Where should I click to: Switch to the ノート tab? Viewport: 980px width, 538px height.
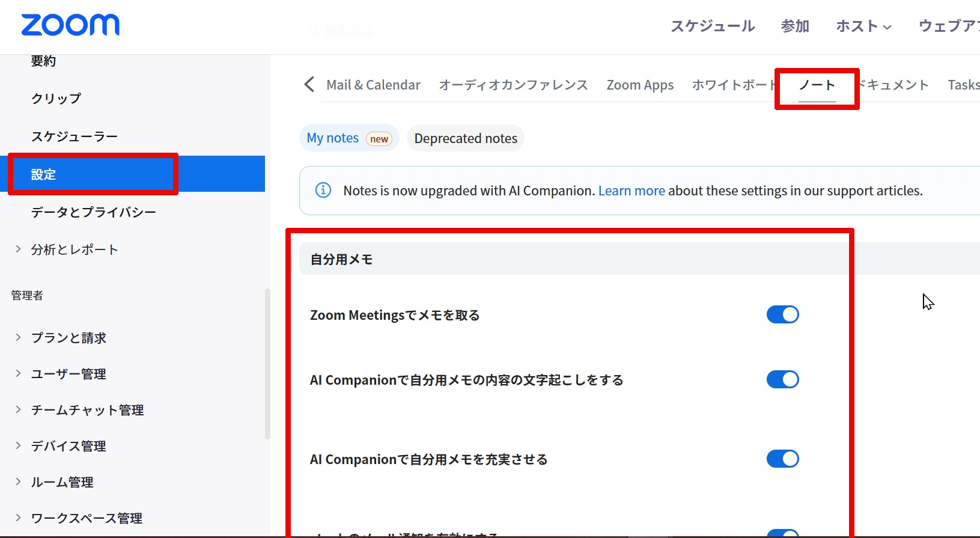pyautogui.click(x=817, y=85)
